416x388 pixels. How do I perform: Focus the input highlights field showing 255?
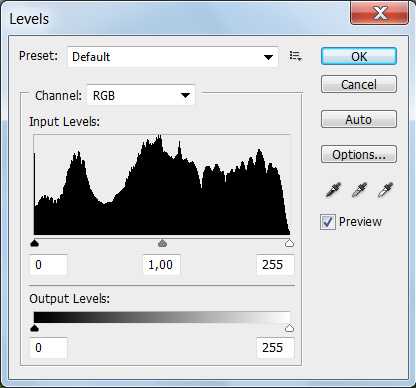[275, 265]
